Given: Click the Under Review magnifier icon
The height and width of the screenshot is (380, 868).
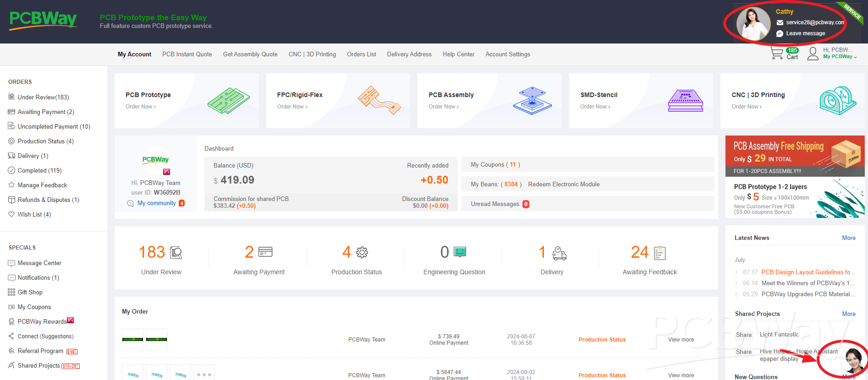Looking at the screenshot, I should pyautogui.click(x=176, y=252).
